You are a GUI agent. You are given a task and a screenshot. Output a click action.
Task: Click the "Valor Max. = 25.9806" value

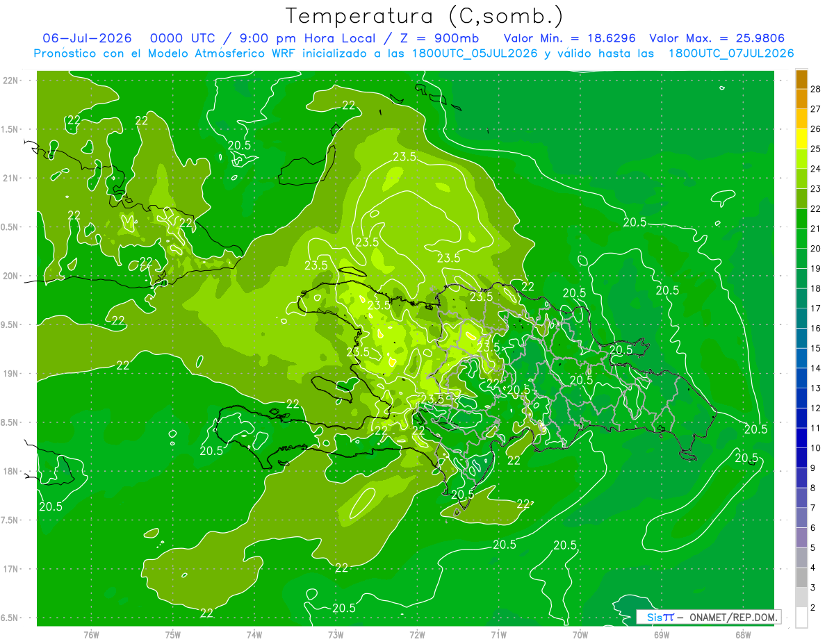click(717, 38)
